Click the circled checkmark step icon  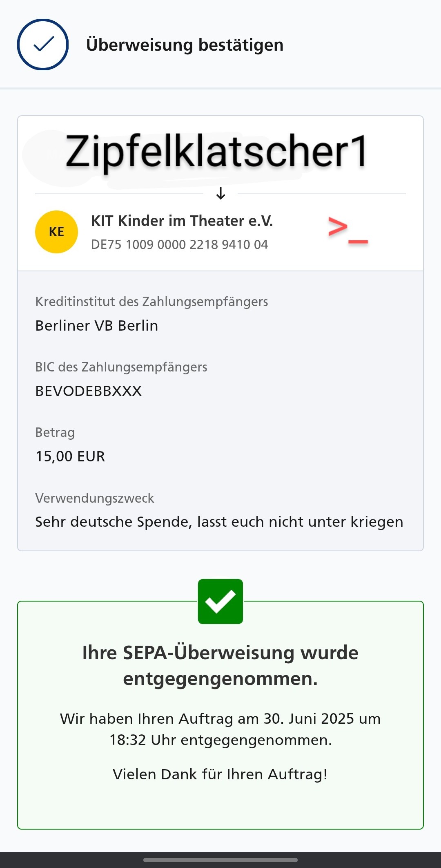[43, 45]
